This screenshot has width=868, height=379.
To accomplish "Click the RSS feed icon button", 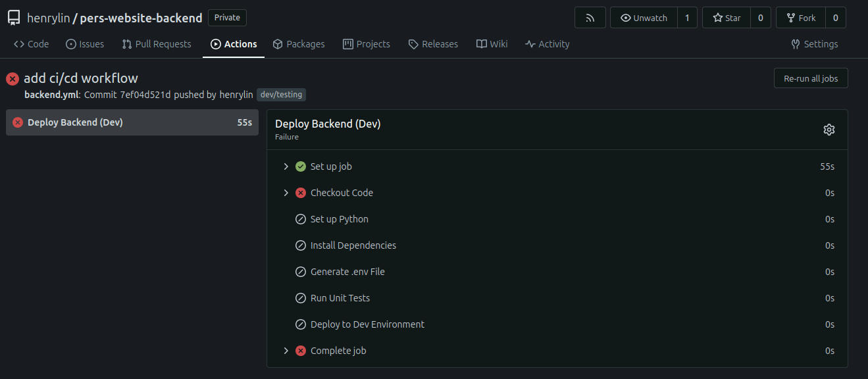I will pos(590,18).
